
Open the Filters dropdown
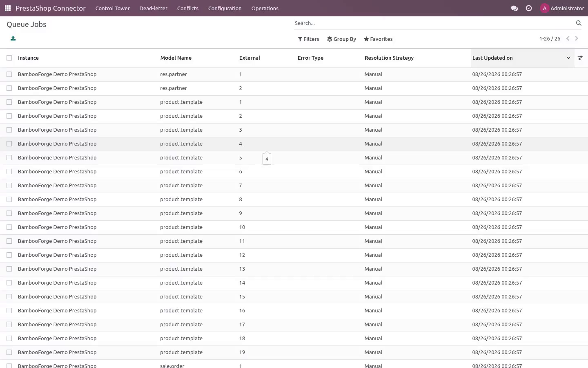309,39
